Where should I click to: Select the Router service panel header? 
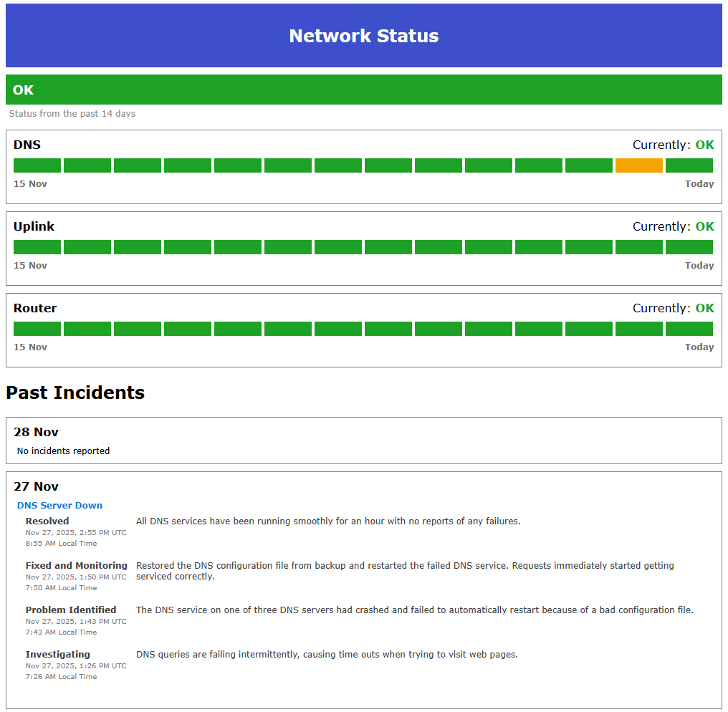(x=34, y=307)
